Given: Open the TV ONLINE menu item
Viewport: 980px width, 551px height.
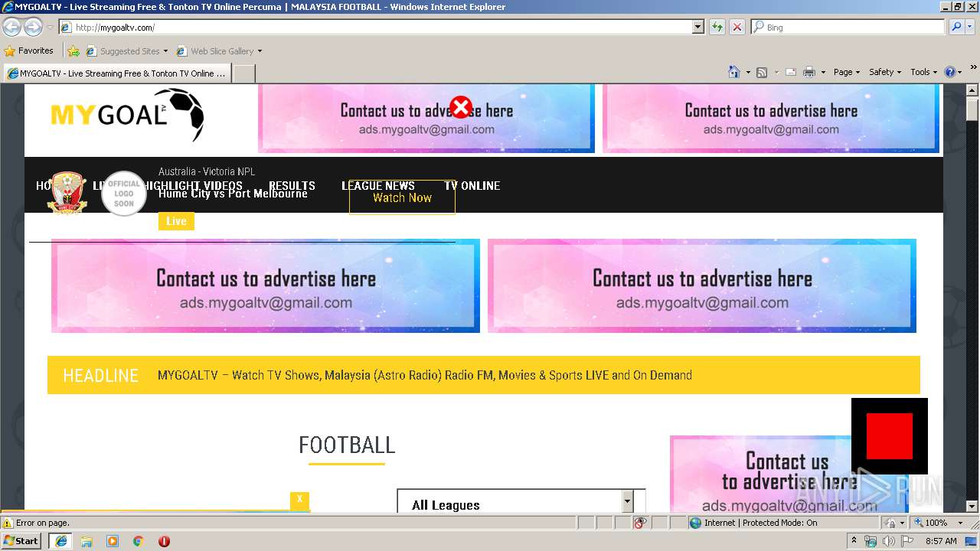Looking at the screenshot, I should pyautogui.click(x=472, y=186).
